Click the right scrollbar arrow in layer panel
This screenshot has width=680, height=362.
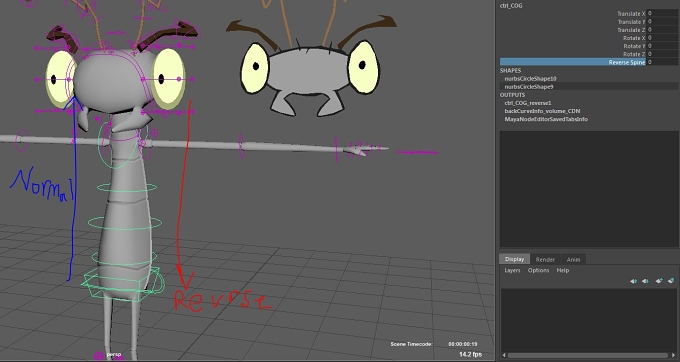click(673, 355)
